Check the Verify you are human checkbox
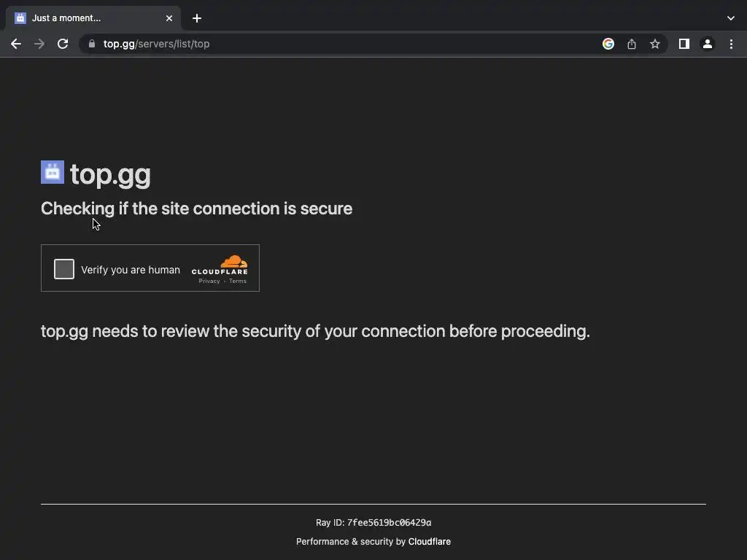Viewport: 747px width, 560px height. tap(64, 269)
